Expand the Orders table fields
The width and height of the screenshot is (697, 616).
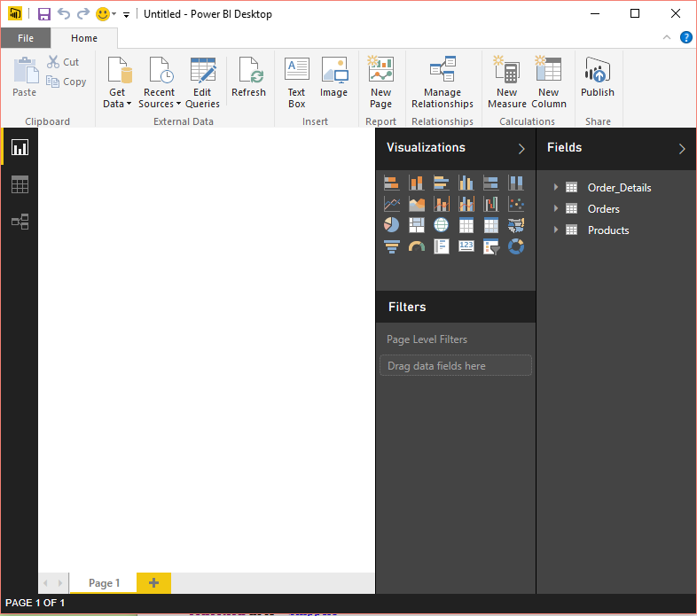point(556,208)
